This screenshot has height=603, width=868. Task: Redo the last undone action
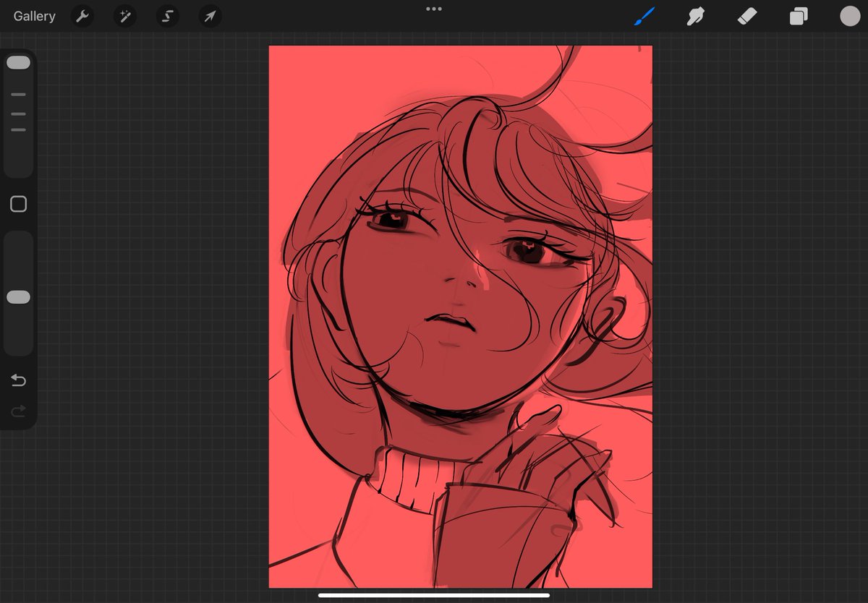[18, 411]
